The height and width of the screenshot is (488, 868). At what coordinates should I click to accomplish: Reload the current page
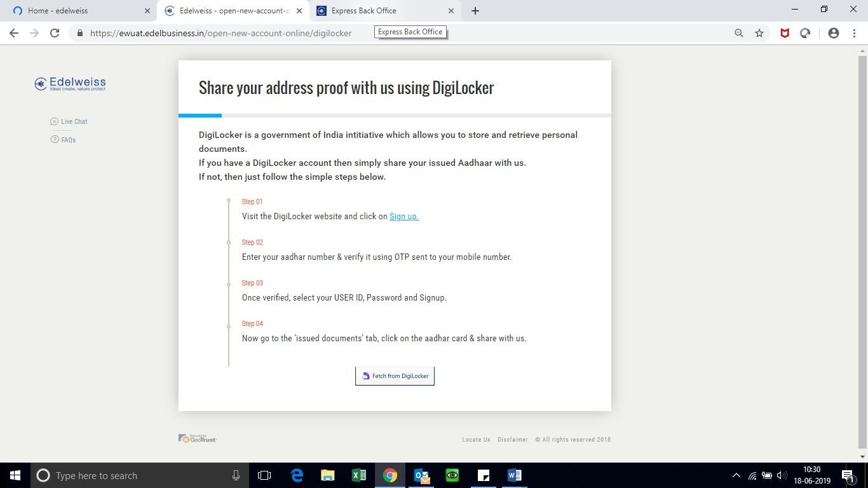[x=55, y=33]
